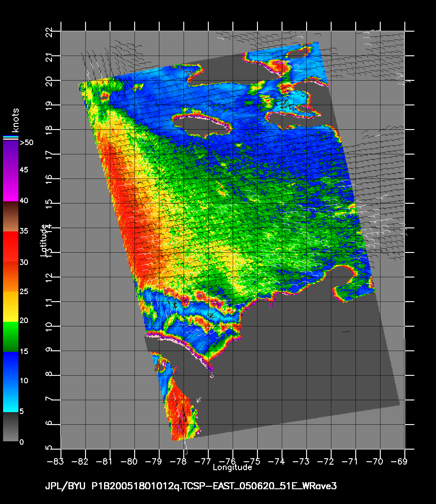Image resolution: width=436 pixels, height=504 pixels.
Task: Click the yellow 20-25 knots color band
Action: tap(11, 307)
